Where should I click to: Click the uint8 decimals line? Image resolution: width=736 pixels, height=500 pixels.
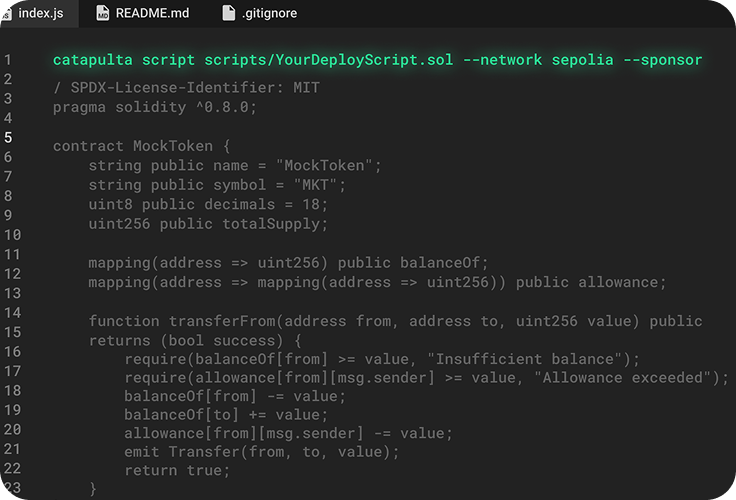(208, 204)
